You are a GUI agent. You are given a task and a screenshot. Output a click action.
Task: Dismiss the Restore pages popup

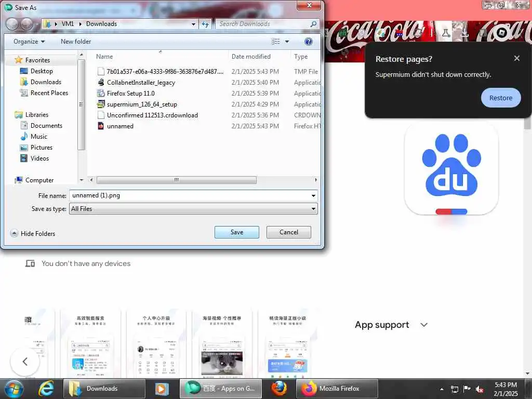pos(517,58)
